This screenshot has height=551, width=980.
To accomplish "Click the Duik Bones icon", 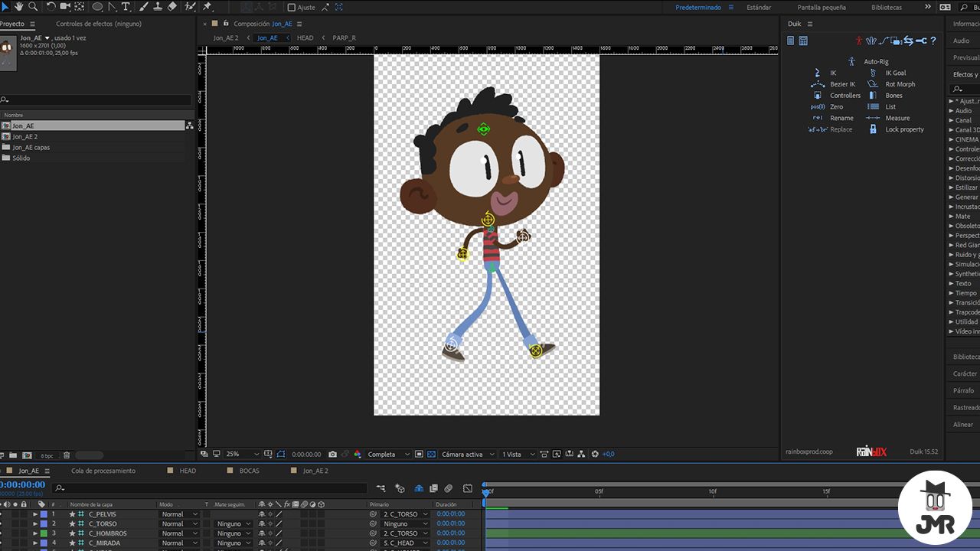I will click(872, 96).
